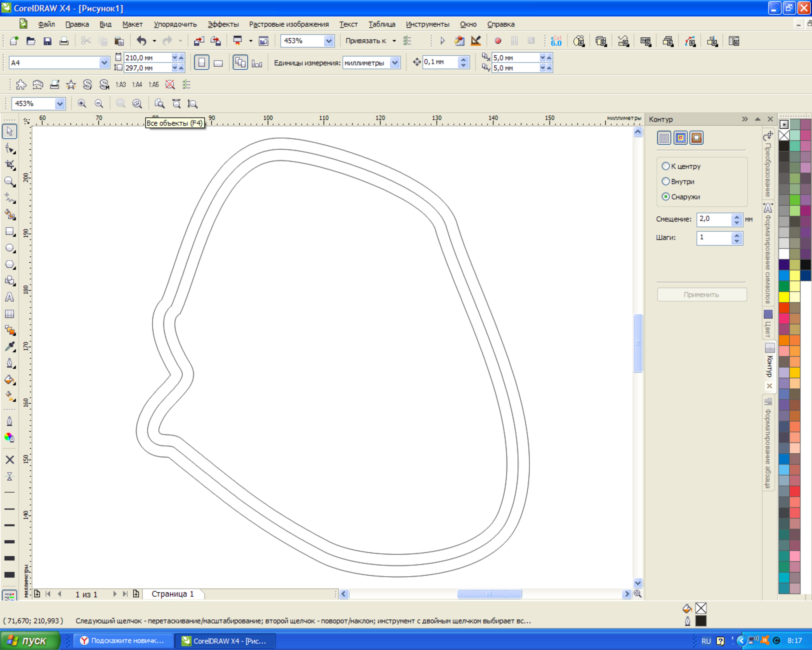Toggle the contour steps tab icon

664,138
